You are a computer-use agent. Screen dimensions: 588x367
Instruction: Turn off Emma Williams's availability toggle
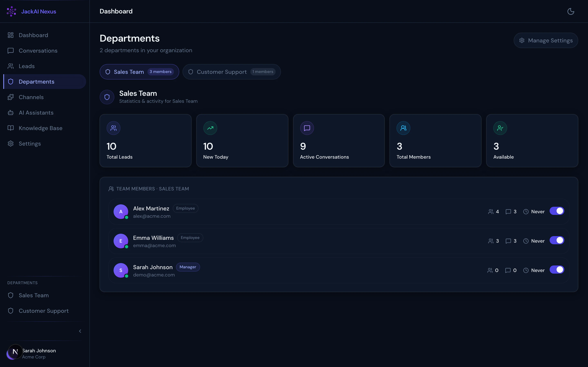pyautogui.click(x=557, y=241)
